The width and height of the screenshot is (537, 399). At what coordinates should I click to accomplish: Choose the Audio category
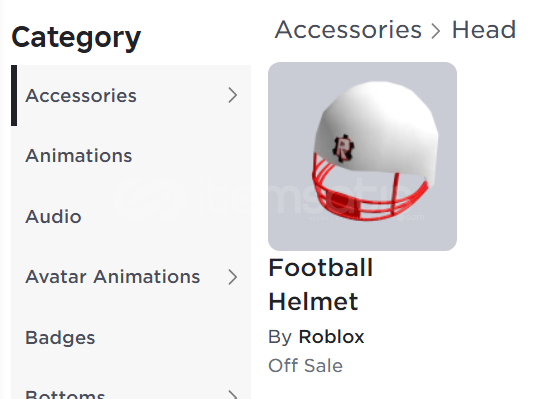(x=53, y=216)
